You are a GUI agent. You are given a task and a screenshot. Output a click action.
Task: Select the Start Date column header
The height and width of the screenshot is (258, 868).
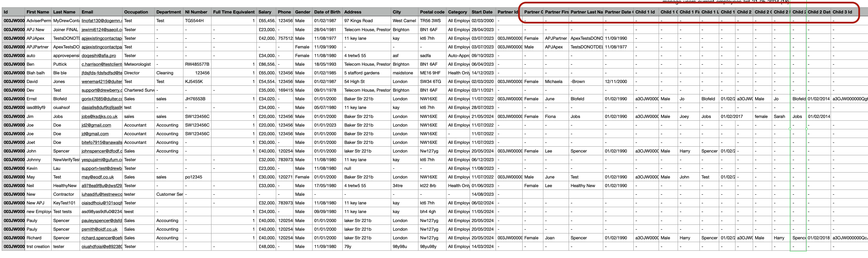point(482,12)
